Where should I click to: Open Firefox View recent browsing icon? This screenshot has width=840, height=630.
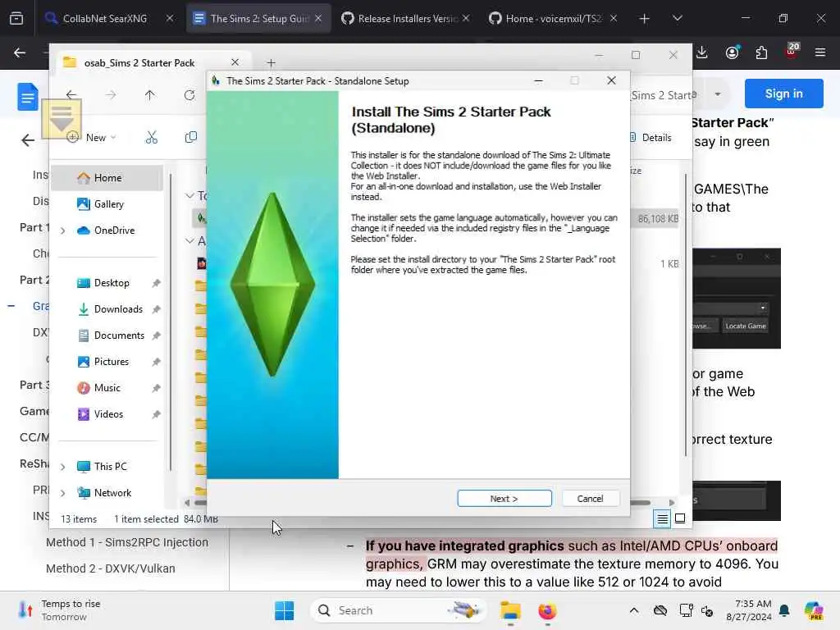pyautogui.click(x=16, y=18)
